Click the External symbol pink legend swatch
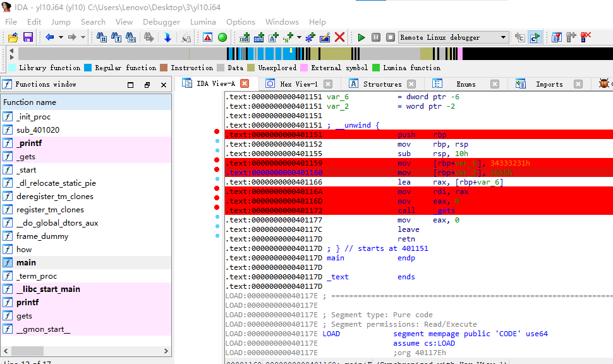Viewport: 613px width, 364px height. 304,68
